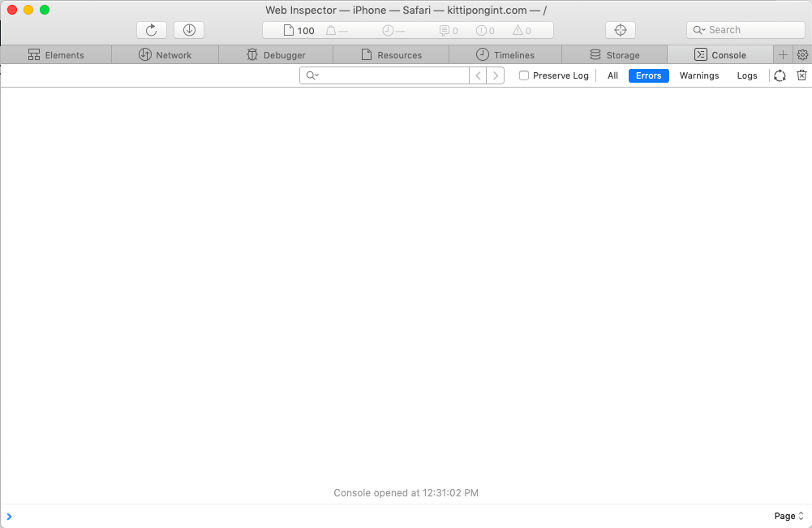This screenshot has width=812, height=528.
Task: Start element selection with crosshair icon
Action: (x=621, y=30)
